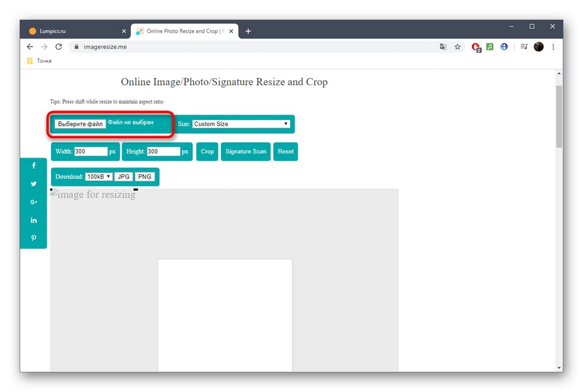Click the Width input field

point(91,152)
